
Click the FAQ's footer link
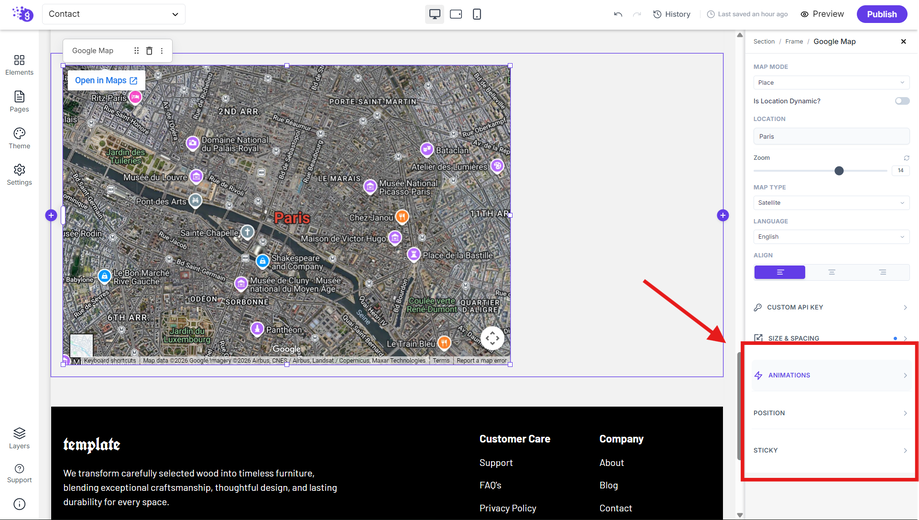tap(491, 485)
